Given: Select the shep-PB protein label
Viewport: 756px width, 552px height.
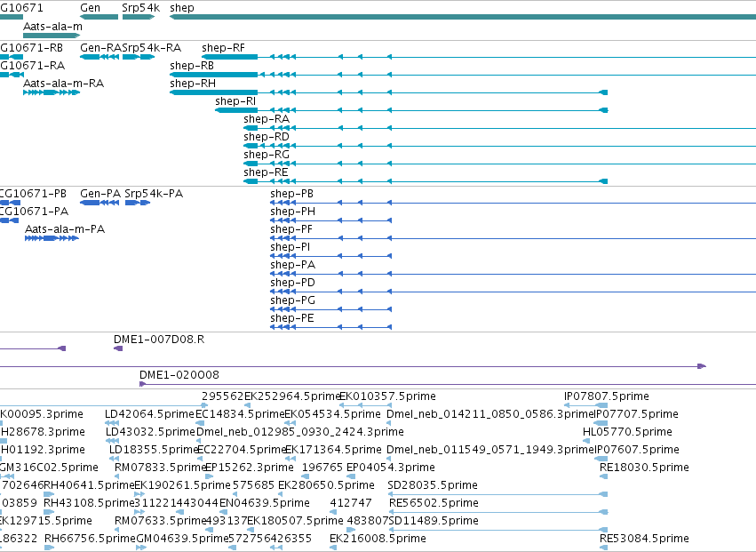Looking at the screenshot, I should pos(291,194).
